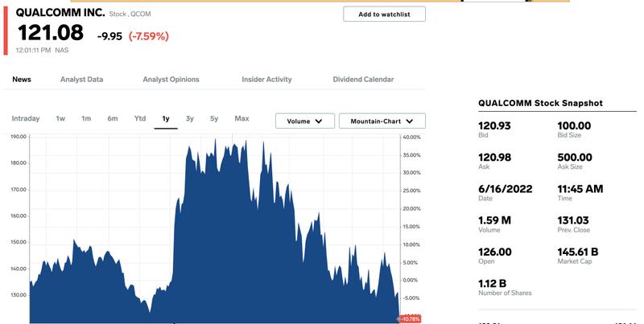This screenshot has height=324, width=644.
Task: Click the 145.61 B Market Cap value
Action: tap(578, 252)
